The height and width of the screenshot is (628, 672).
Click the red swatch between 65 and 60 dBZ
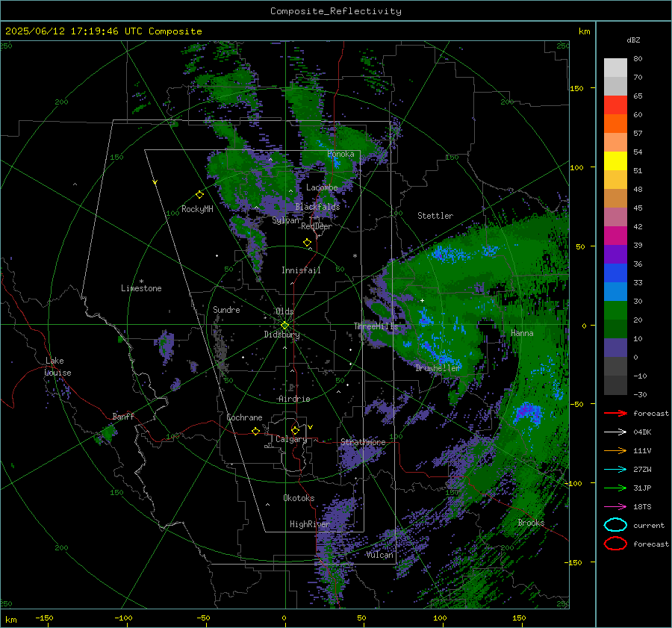(615, 105)
